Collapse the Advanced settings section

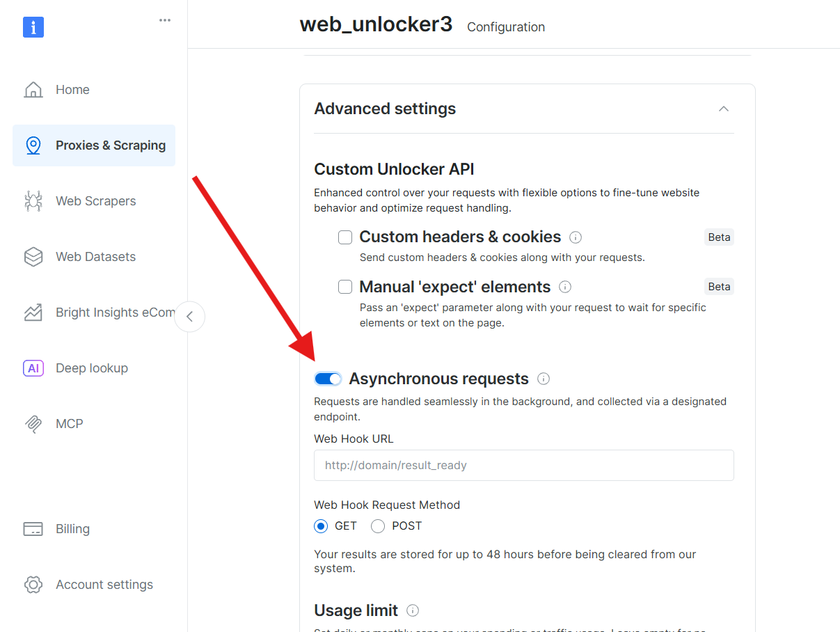pyautogui.click(x=723, y=109)
